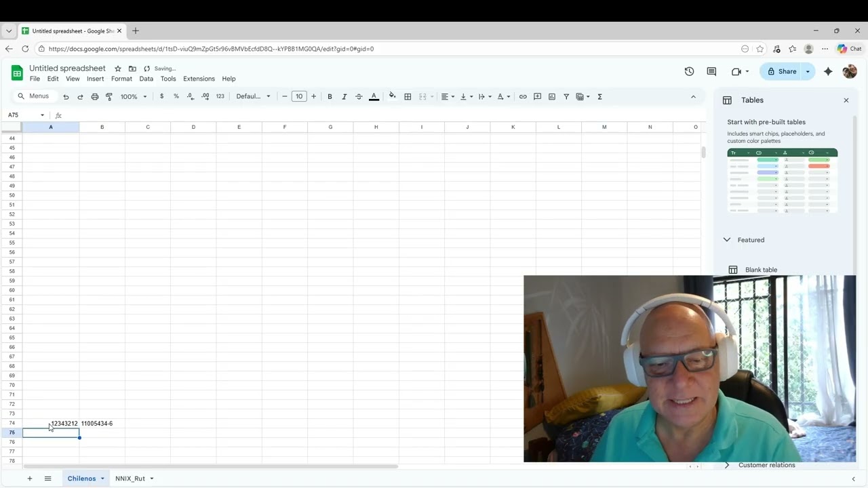This screenshot has width=868, height=488.
Task: Open Chilenos tab options arrow
Action: pos(102,479)
